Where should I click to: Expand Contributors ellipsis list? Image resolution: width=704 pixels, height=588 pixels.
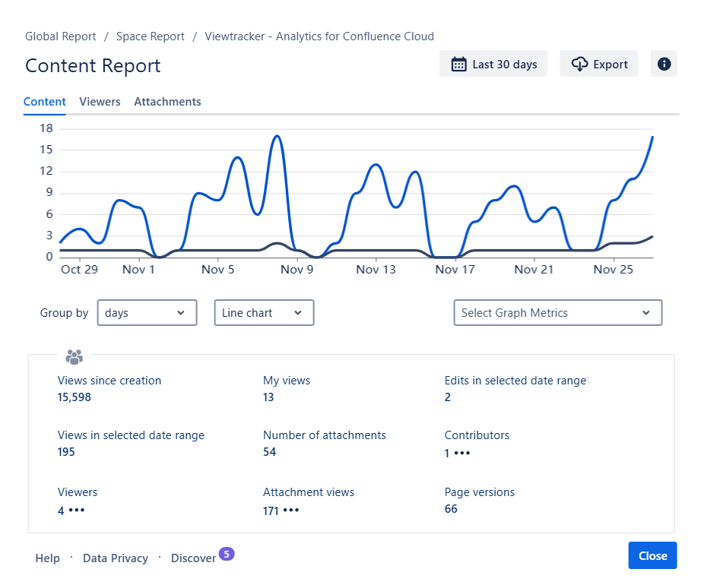click(x=462, y=454)
